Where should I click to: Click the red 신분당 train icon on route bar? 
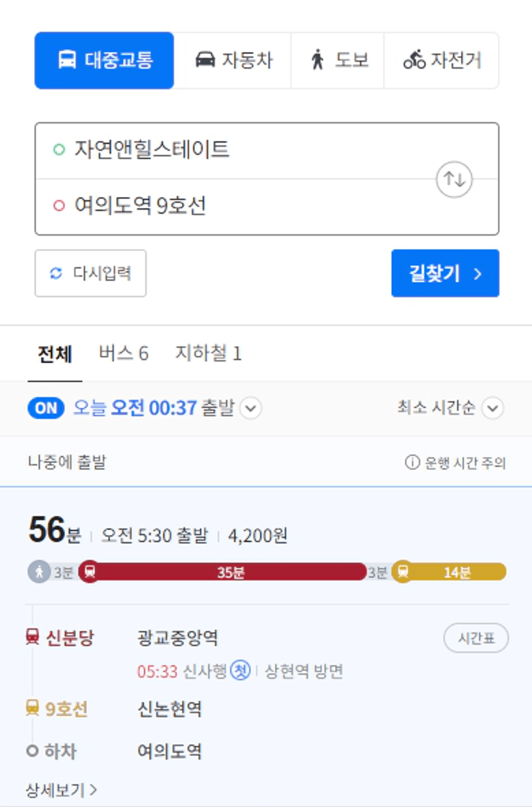coord(90,571)
